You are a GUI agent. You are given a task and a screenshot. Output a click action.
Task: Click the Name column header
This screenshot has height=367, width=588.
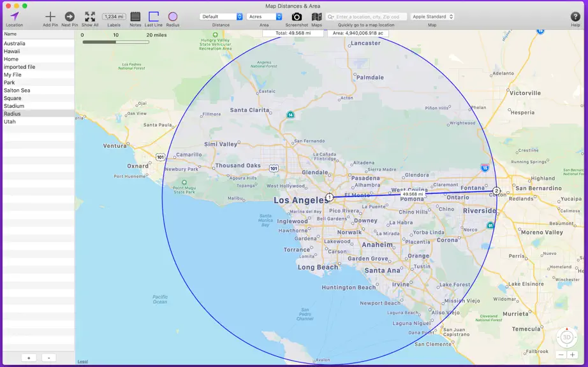[x=39, y=34]
